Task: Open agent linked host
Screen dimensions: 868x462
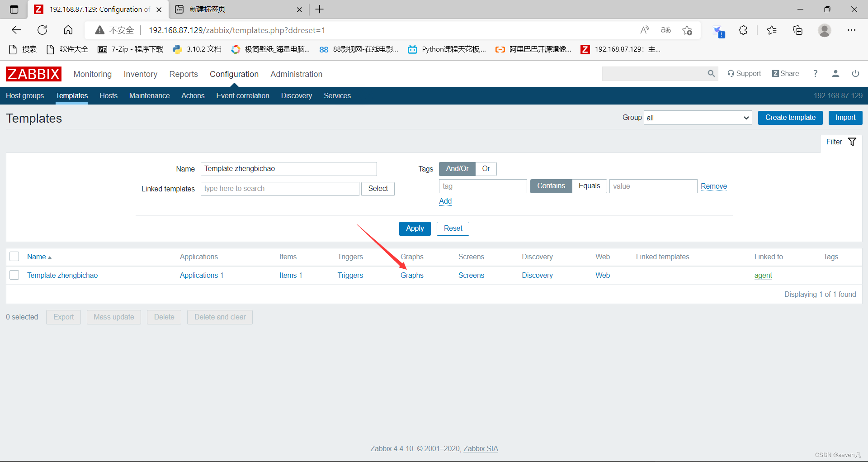Action: [763, 276]
